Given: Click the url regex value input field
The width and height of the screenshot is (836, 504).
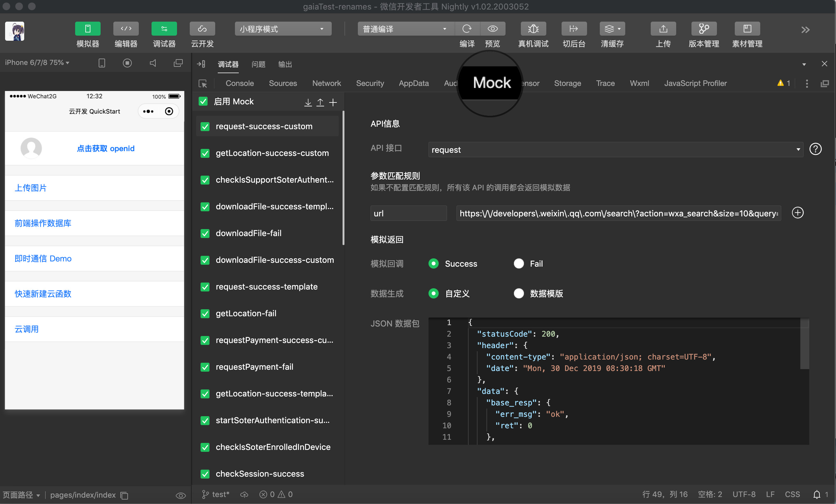Looking at the screenshot, I should tap(618, 213).
